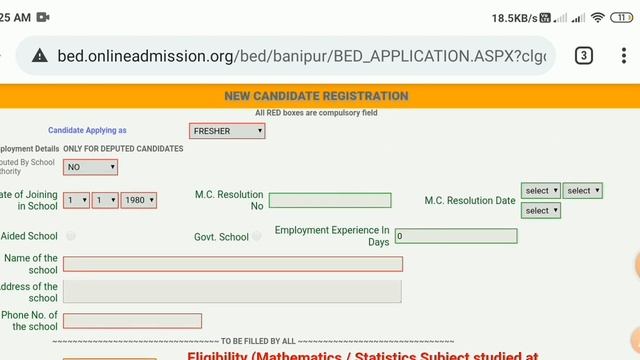Click the address bar URL text
Screen dimensions: 640x360
pos(302,56)
